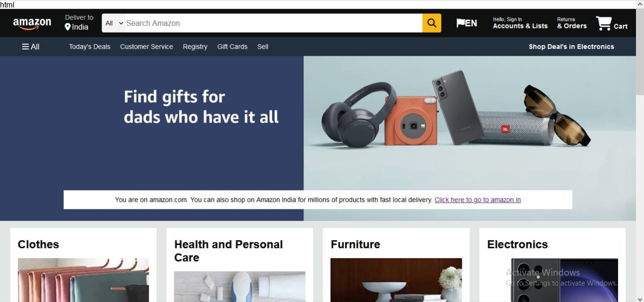
Task: Click the magnifier search button
Action: click(x=432, y=23)
